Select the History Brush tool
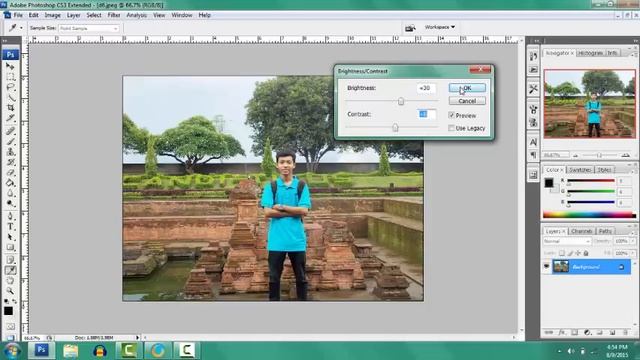The width and height of the screenshot is (640, 360). click(x=10, y=162)
